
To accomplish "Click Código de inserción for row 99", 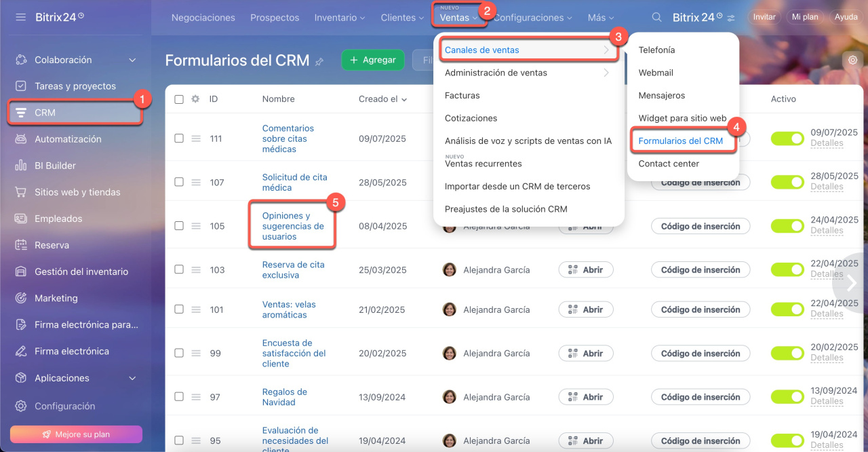I will point(701,353).
